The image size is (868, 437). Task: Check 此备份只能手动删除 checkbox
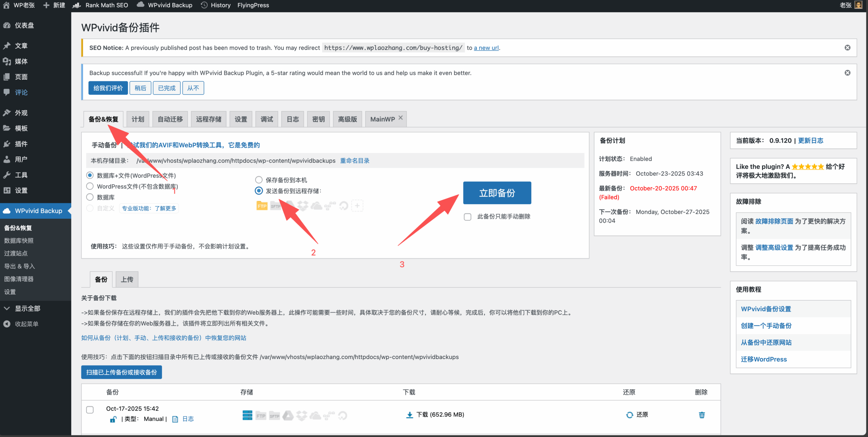pyautogui.click(x=468, y=217)
